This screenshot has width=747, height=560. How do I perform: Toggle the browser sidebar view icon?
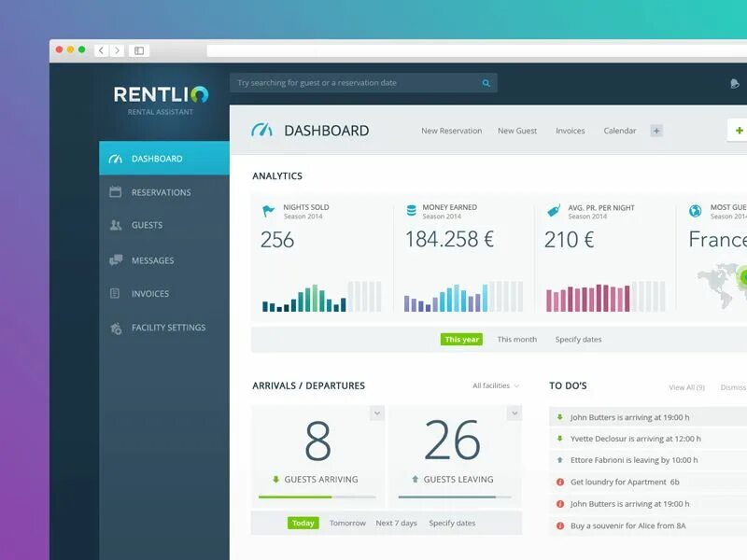pyautogui.click(x=139, y=50)
